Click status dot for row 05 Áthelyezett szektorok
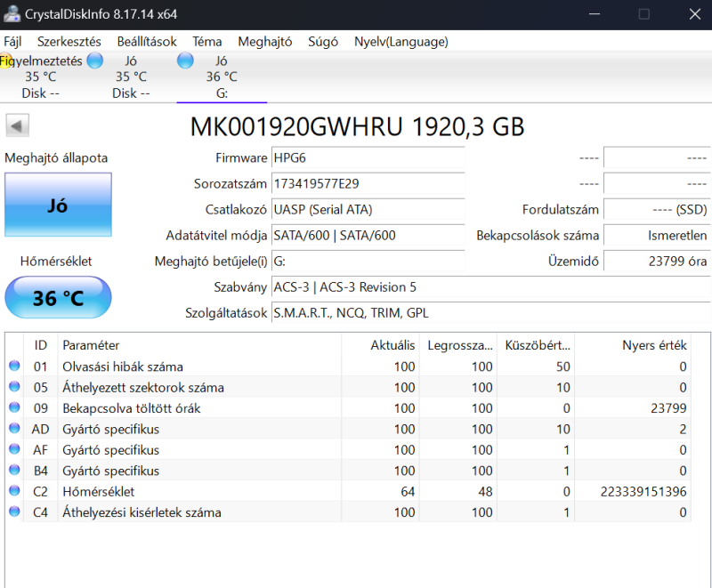Image resolution: width=712 pixels, height=588 pixels. tap(14, 387)
